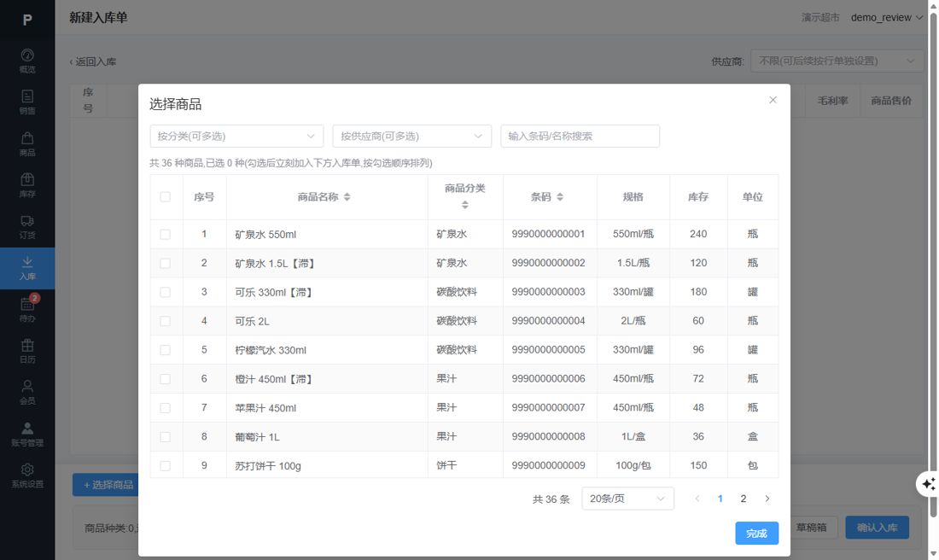
Task: Click the + 选择商品 button behind dialog
Action: point(105,485)
